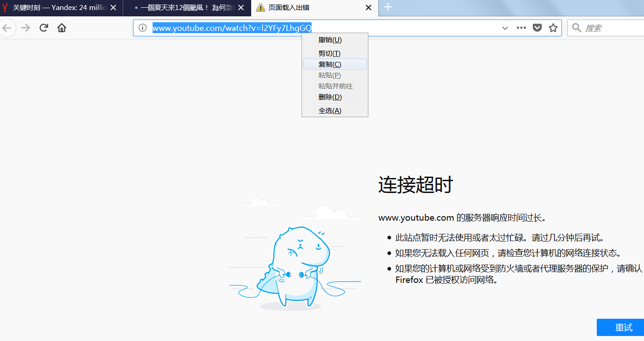
Task: Open a new tab with plus button
Action: [388, 7]
